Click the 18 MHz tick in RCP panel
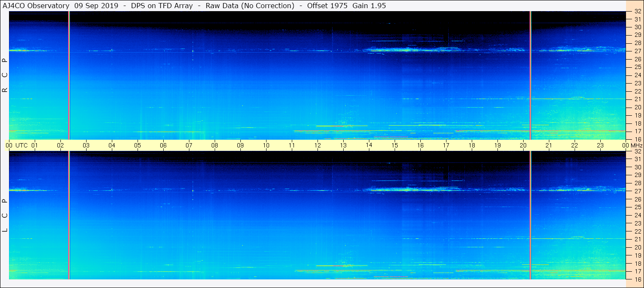Image resolution: width=644 pixels, height=288 pixels. point(638,123)
